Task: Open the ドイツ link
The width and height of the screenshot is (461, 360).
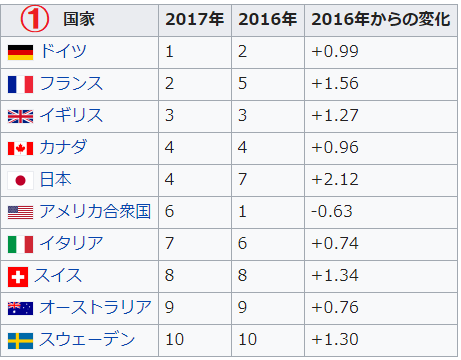Action: [x=63, y=51]
